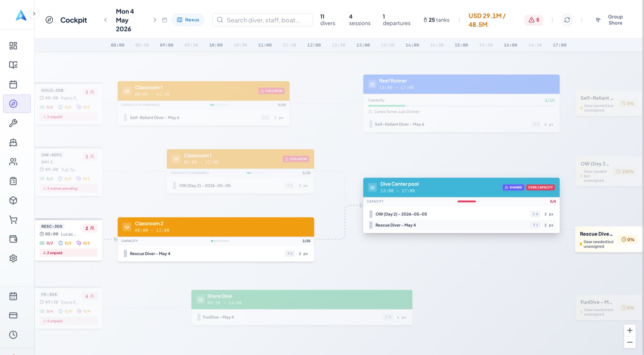The image size is (644, 355).
Task: Focus the search diver, staff, boat field
Action: (x=263, y=20)
